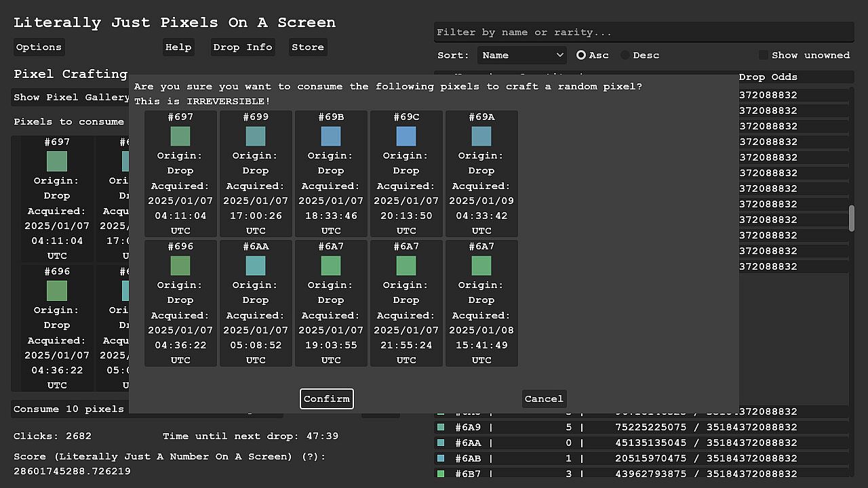
Task: Open the Options menu
Action: [x=39, y=47]
